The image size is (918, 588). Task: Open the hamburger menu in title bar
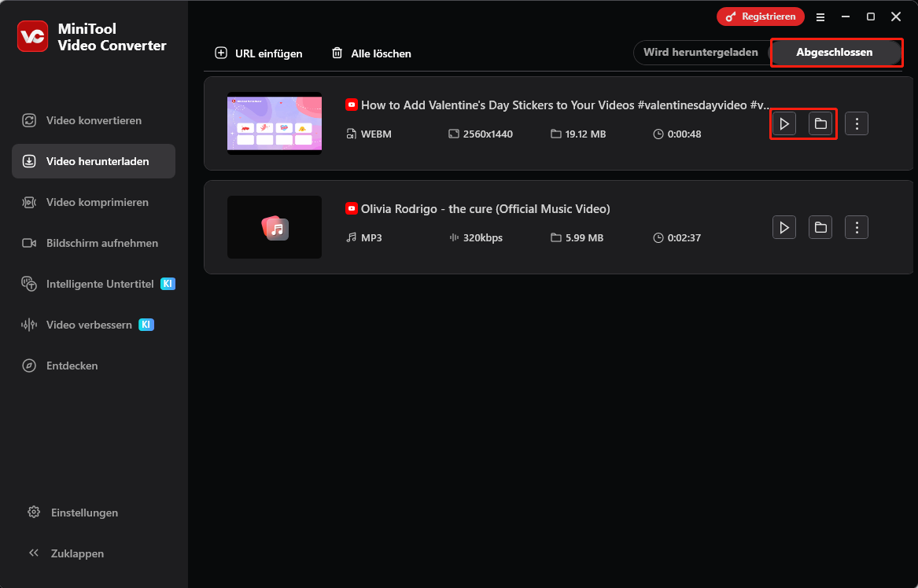pos(820,17)
